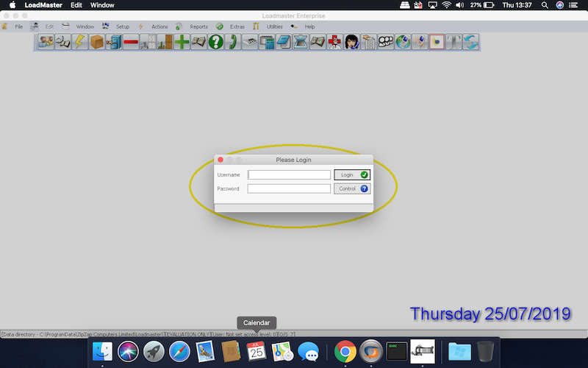The width and height of the screenshot is (588, 368).
Task: Open the calculator toolbar icon
Action: coord(267,42)
